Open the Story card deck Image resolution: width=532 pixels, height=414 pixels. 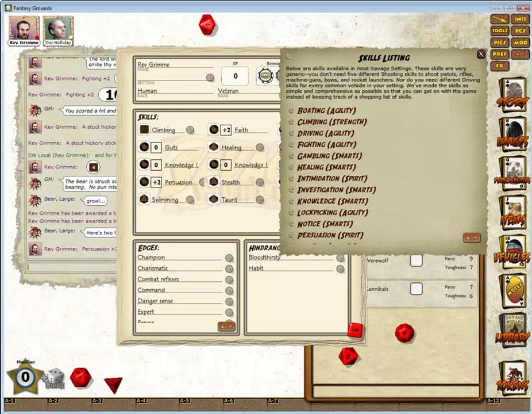pyautogui.click(x=514, y=95)
